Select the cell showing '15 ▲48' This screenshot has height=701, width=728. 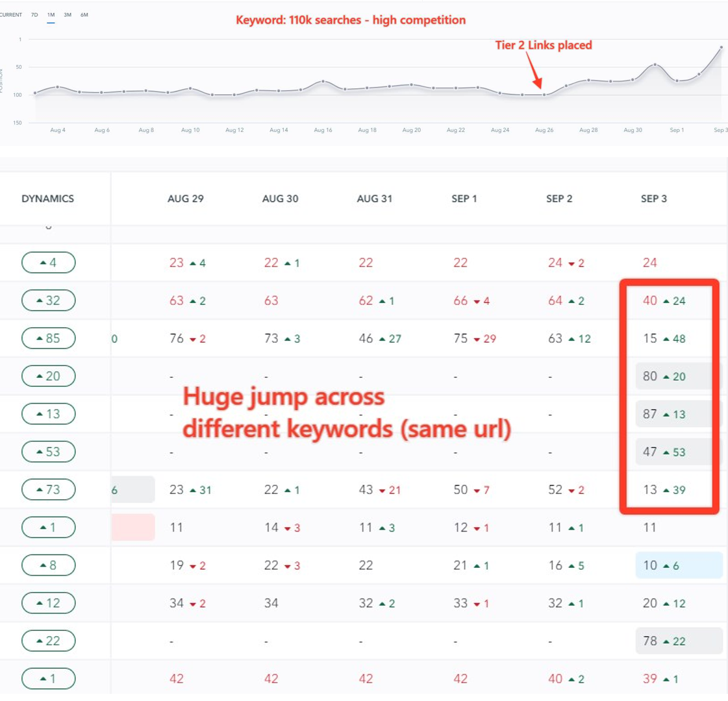tap(664, 338)
